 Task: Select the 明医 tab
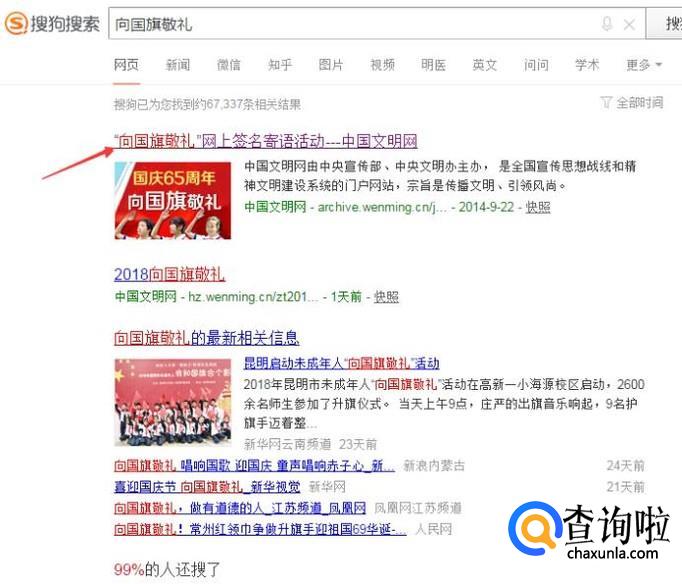pos(433,65)
